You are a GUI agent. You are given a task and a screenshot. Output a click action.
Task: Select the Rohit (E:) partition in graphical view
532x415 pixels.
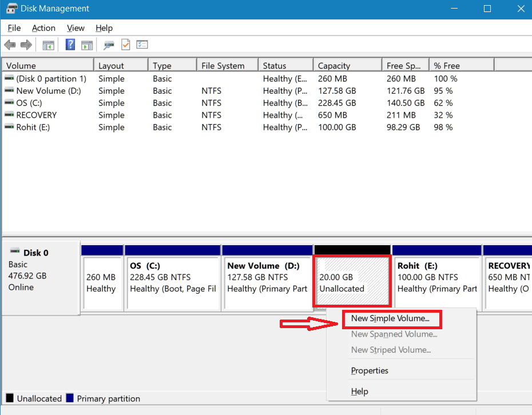(x=437, y=280)
